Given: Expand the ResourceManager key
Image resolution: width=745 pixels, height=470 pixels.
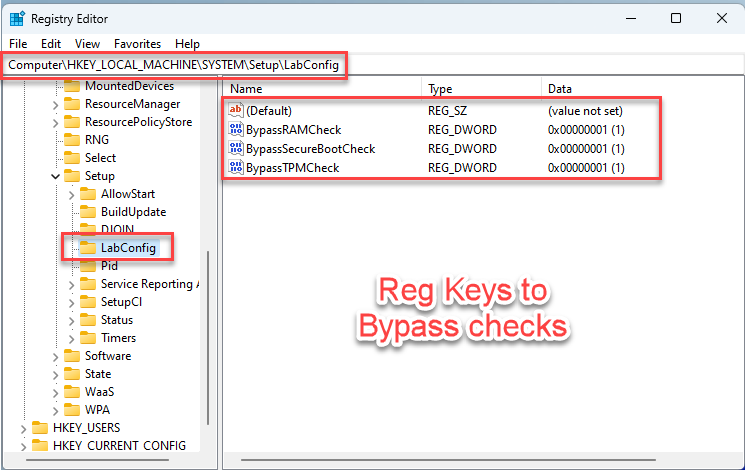Looking at the screenshot, I should pos(55,105).
